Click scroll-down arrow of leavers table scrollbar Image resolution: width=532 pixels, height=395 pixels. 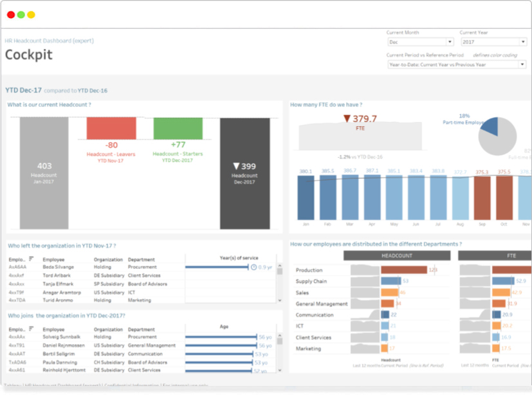280,300
